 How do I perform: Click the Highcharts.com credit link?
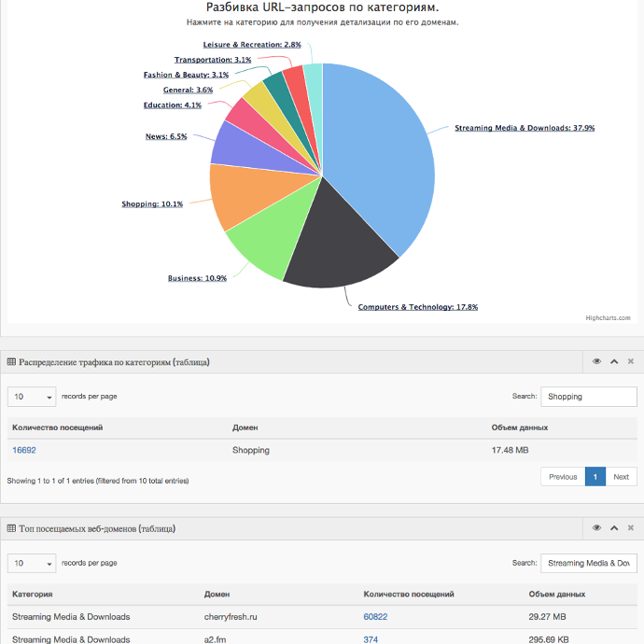point(608,318)
